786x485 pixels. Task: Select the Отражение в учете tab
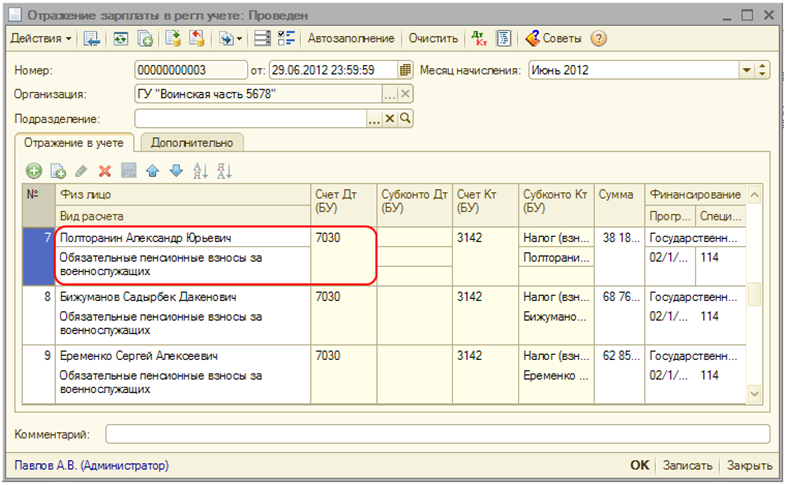(x=76, y=143)
